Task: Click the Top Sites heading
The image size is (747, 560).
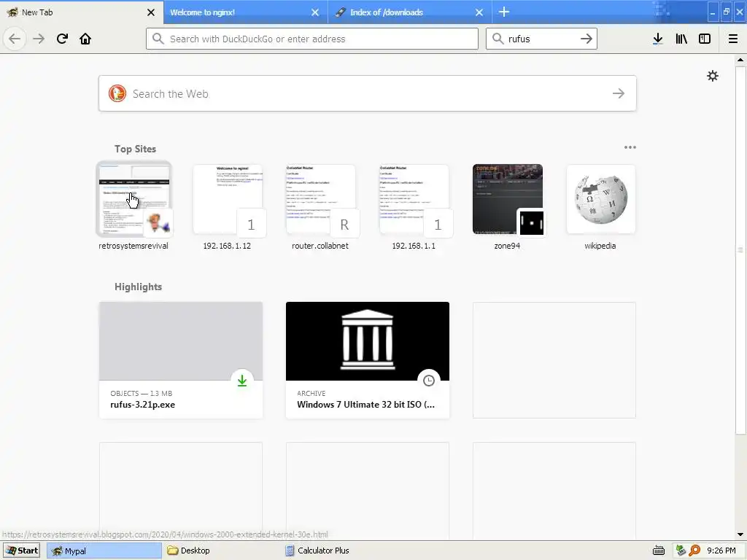Action: pyautogui.click(x=135, y=149)
